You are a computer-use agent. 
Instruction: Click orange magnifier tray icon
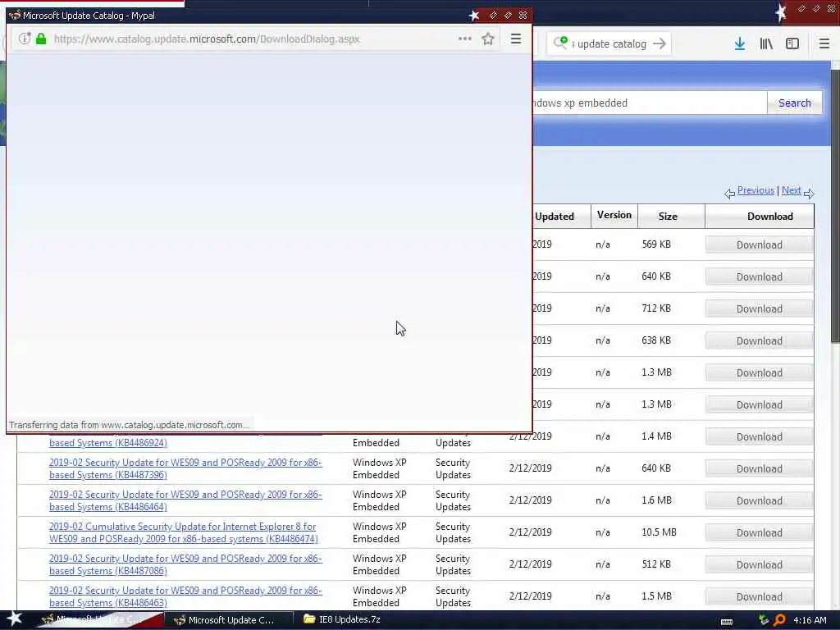point(779,620)
